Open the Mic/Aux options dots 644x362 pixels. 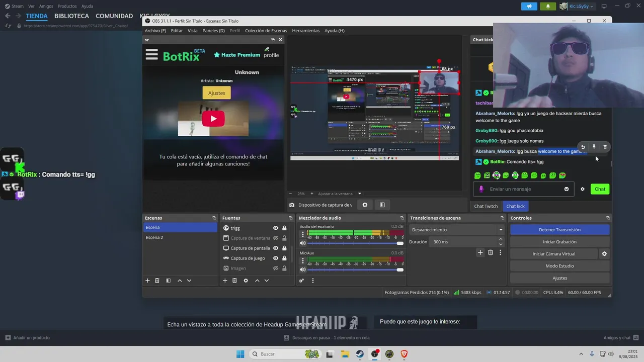tap(302, 260)
